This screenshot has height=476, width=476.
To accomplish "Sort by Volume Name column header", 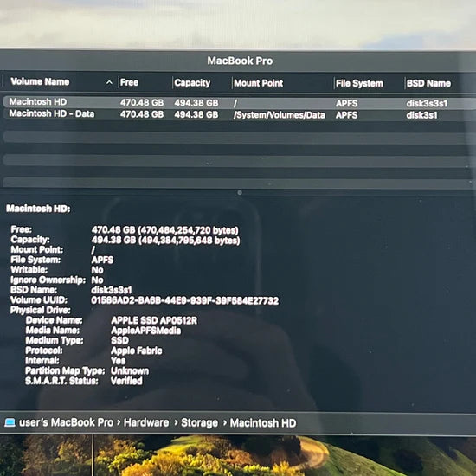I will 40,81.
